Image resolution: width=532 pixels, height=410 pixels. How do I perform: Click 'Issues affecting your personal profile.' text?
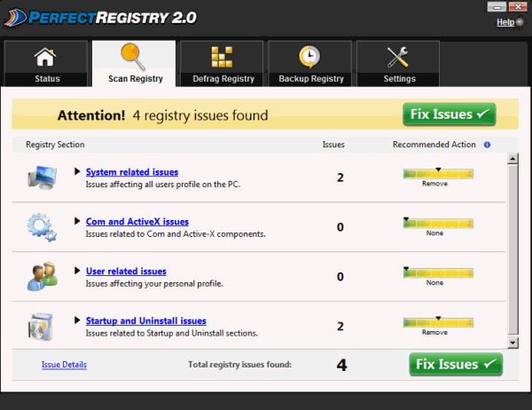click(x=154, y=284)
